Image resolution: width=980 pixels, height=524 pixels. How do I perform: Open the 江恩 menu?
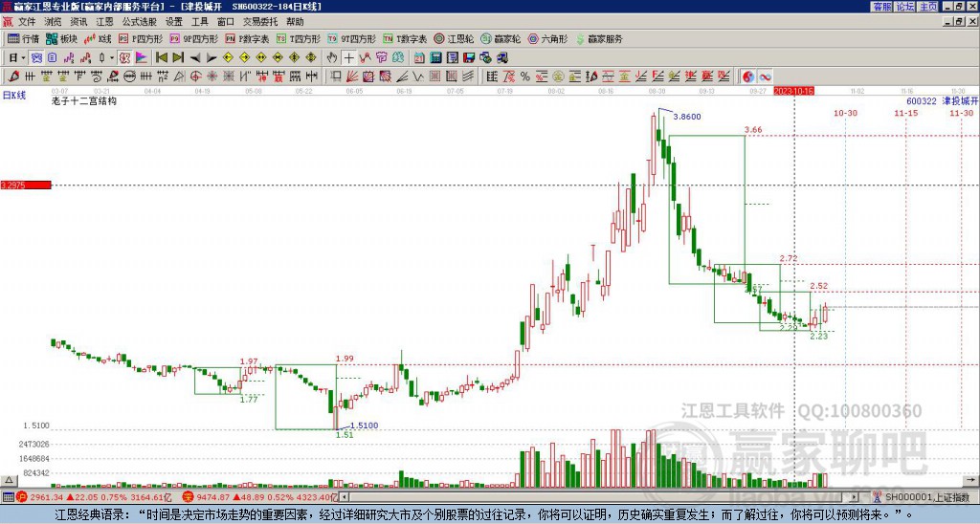tap(104, 22)
